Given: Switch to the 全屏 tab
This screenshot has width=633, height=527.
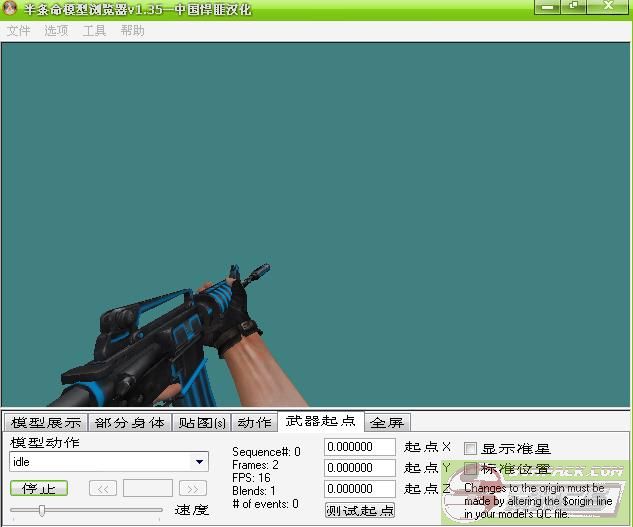Looking at the screenshot, I should 387,423.
